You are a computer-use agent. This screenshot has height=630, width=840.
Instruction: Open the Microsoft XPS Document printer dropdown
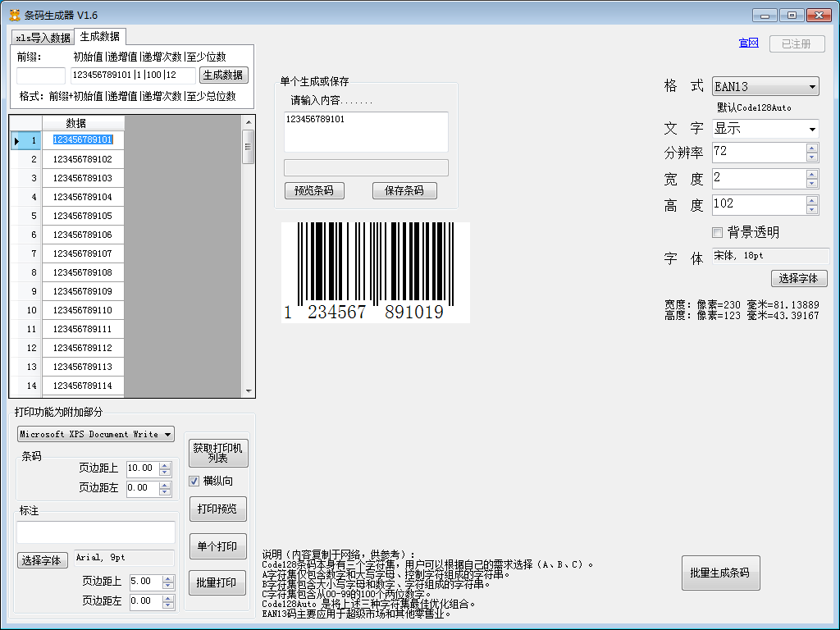[x=96, y=434]
